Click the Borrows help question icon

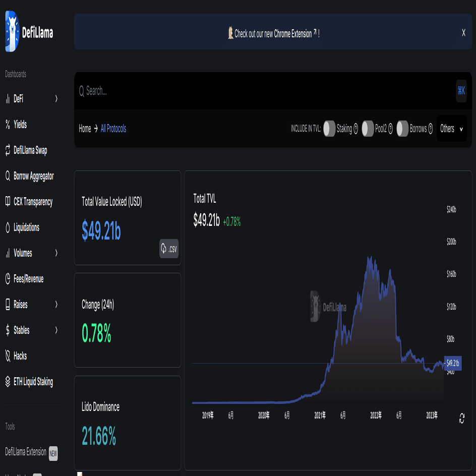coord(430,129)
